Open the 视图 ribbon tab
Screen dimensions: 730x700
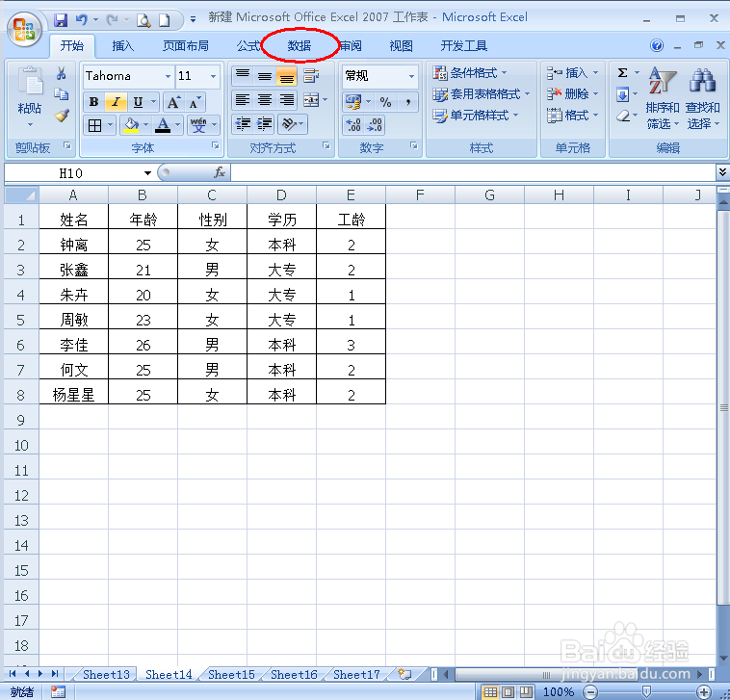point(401,45)
